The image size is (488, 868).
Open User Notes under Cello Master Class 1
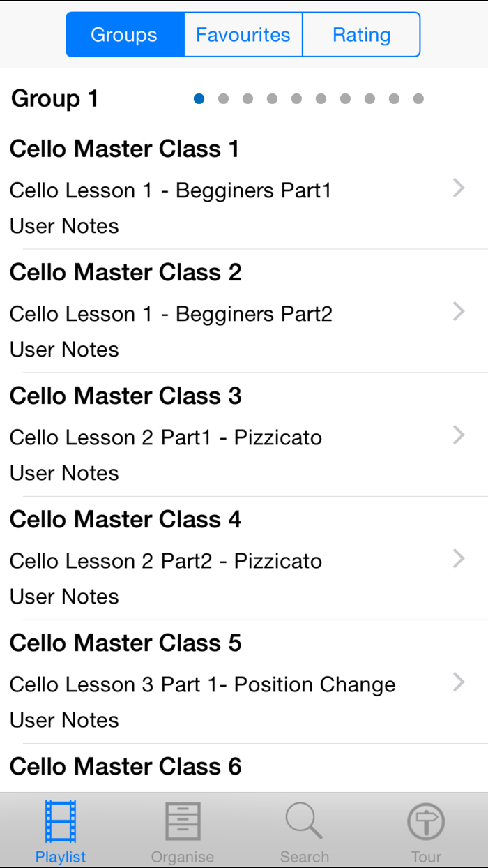pyautogui.click(x=64, y=226)
